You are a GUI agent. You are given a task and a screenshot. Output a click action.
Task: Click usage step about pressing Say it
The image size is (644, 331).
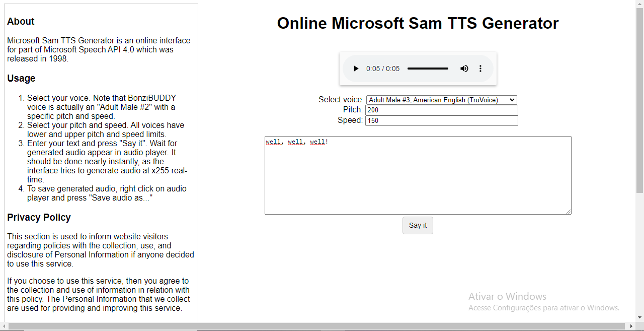[x=107, y=161]
